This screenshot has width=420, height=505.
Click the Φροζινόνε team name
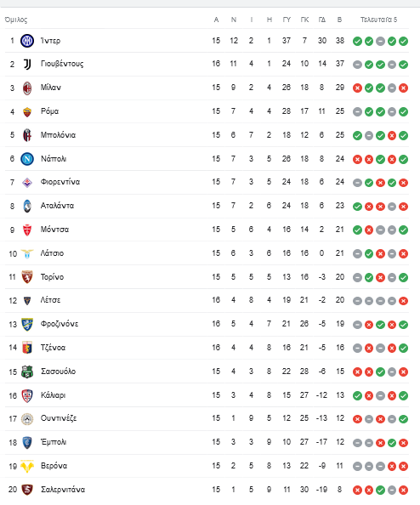[60, 324]
